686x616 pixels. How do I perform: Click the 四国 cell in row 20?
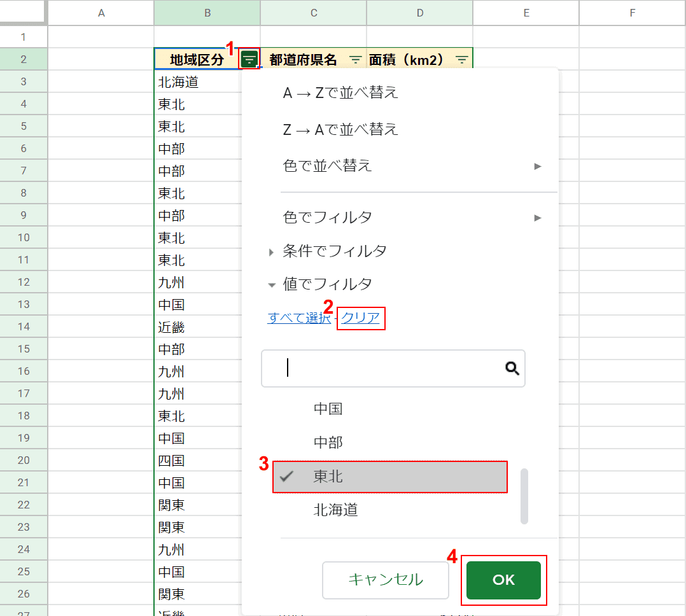[x=198, y=460]
